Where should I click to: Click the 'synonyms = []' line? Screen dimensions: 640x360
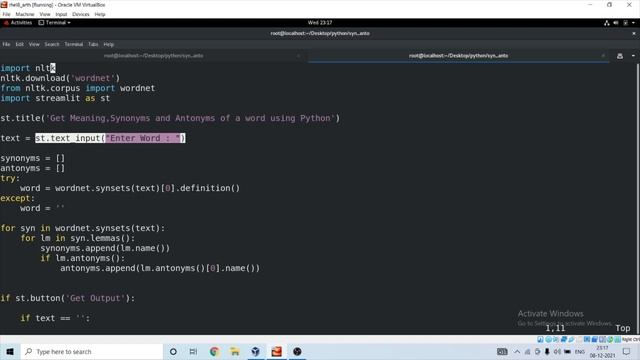click(33, 158)
